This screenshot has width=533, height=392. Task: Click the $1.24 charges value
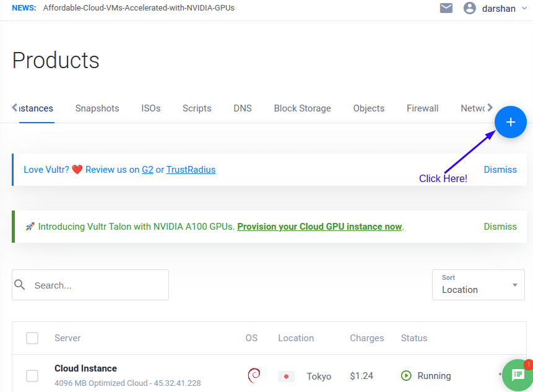point(362,376)
